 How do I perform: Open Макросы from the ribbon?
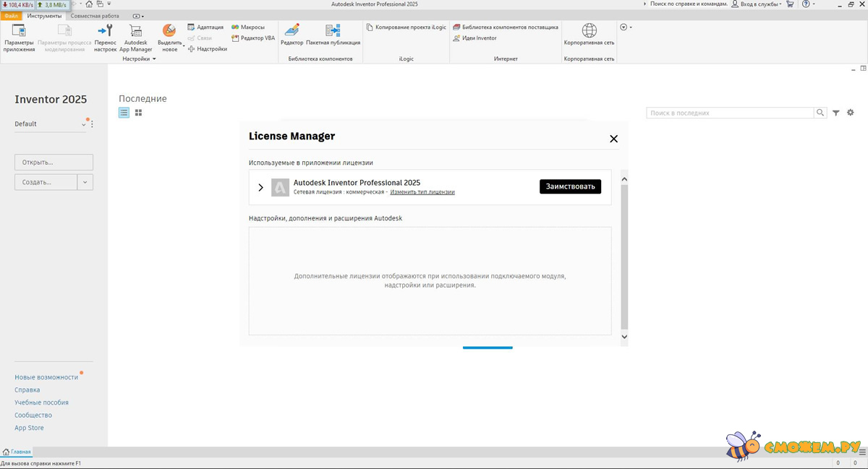pyautogui.click(x=248, y=27)
